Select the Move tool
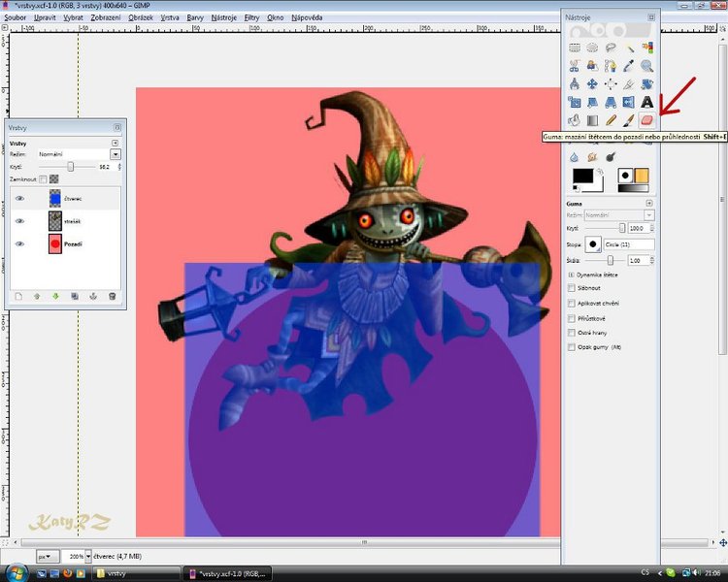The width and height of the screenshot is (728, 582). click(592, 84)
